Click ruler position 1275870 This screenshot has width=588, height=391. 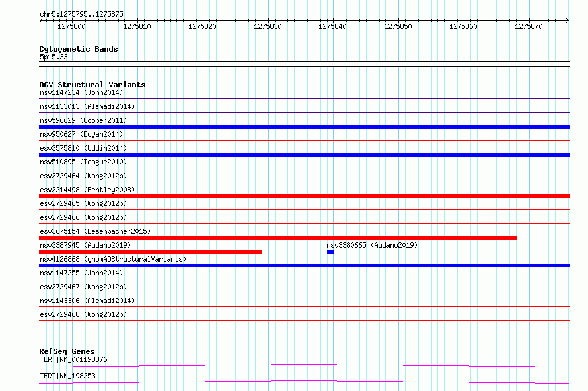529,26
